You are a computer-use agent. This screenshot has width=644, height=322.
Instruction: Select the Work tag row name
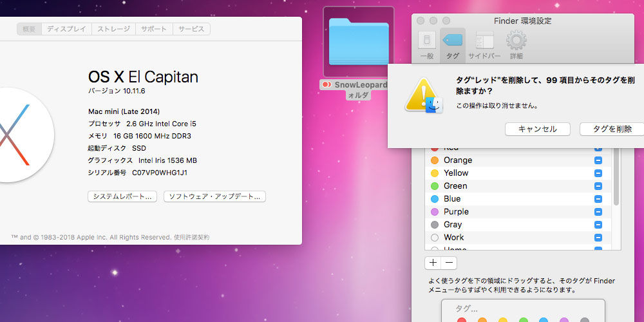(x=454, y=238)
